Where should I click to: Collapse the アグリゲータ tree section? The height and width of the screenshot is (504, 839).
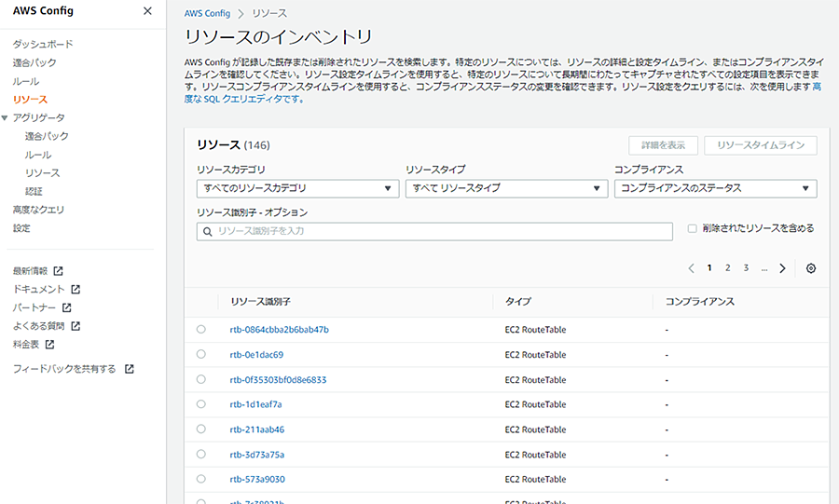(x=5, y=117)
